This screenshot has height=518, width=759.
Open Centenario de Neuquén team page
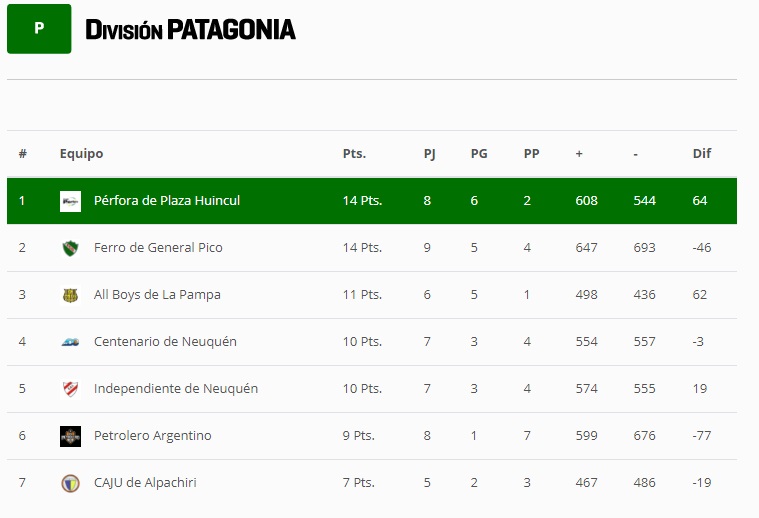point(165,342)
